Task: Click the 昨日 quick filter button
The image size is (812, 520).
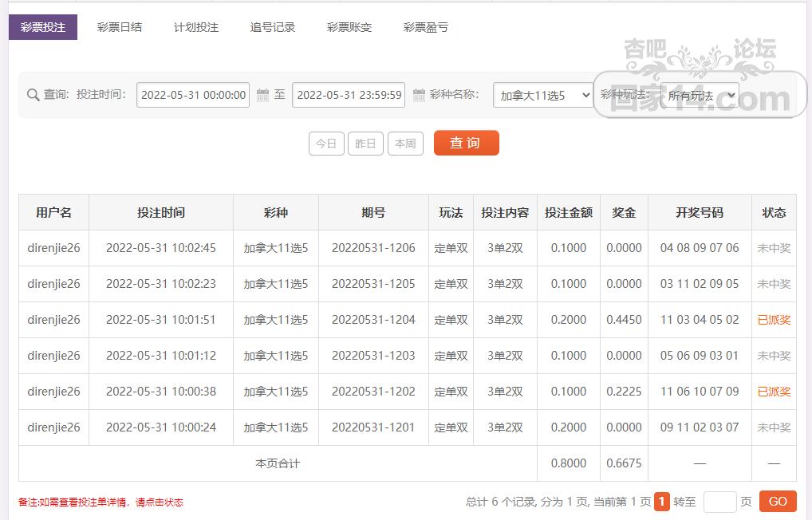Action: pyautogui.click(x=365, y=144)
